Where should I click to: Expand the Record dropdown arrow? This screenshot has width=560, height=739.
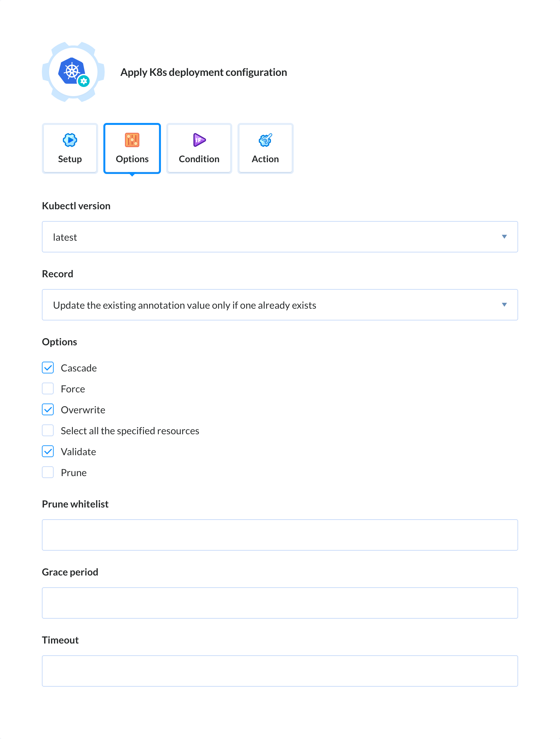(504, 305)
